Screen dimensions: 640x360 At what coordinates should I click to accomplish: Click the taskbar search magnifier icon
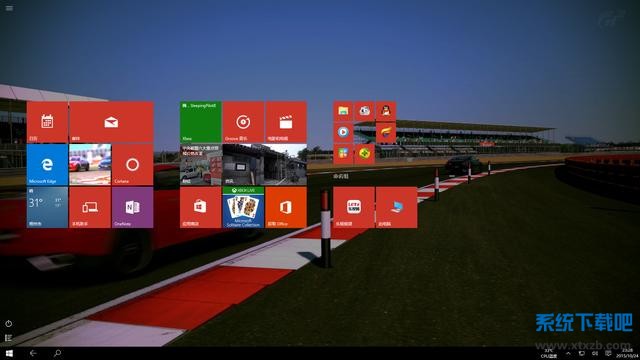click(58, 353)
